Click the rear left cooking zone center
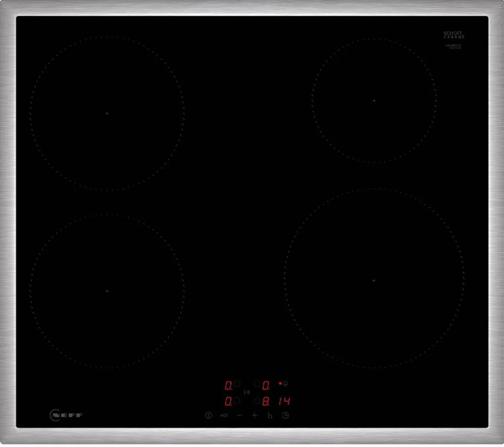The height and width of the screenshot is (447, 504). coord(107,113)
